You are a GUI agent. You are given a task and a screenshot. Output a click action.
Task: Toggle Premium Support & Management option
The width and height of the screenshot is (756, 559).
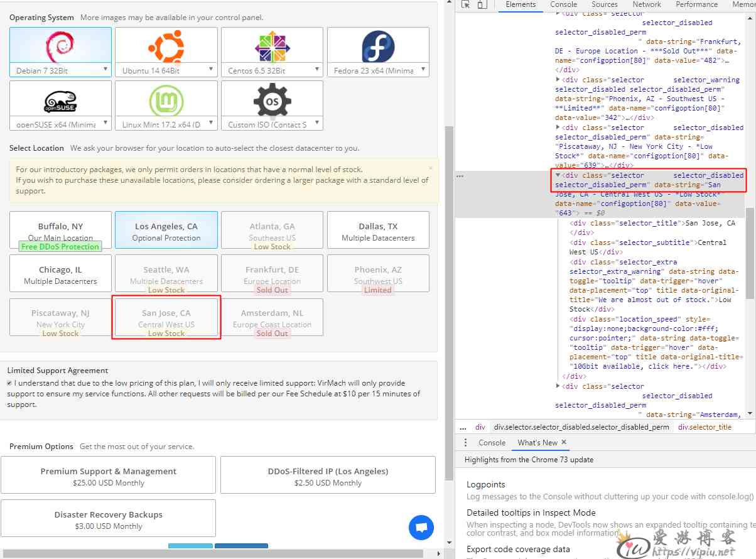coord(109,476)
